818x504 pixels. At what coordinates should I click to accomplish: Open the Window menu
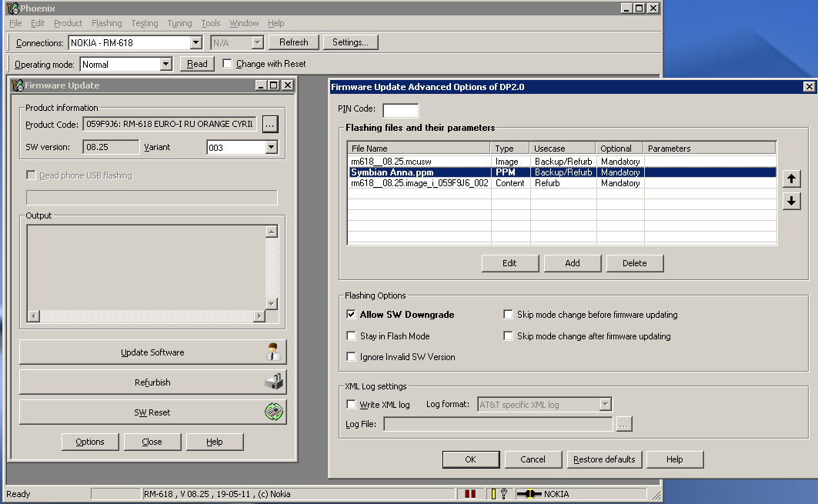click(x=244, y=23)
